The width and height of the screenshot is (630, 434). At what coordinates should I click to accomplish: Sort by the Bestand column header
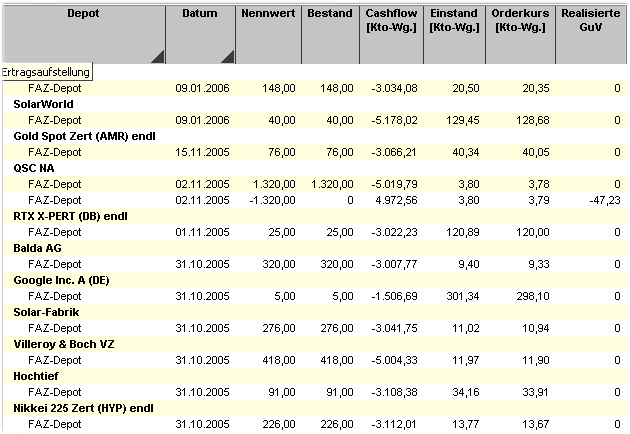(x=328, y=14)
